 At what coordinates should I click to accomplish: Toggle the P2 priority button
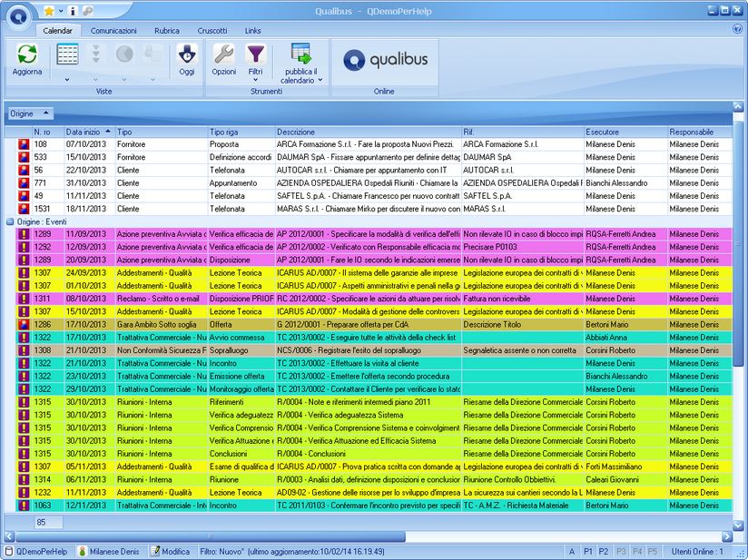604,552
